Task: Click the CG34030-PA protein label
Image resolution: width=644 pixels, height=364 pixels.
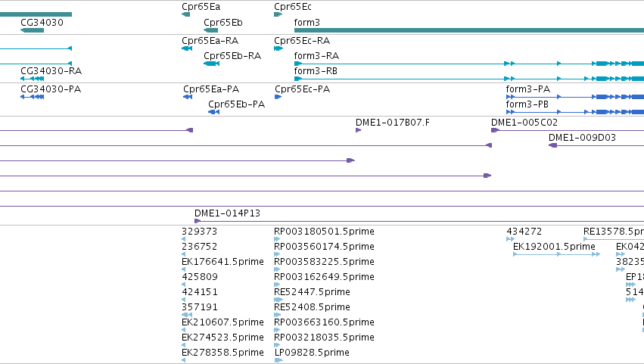Action: pos(51,89)
